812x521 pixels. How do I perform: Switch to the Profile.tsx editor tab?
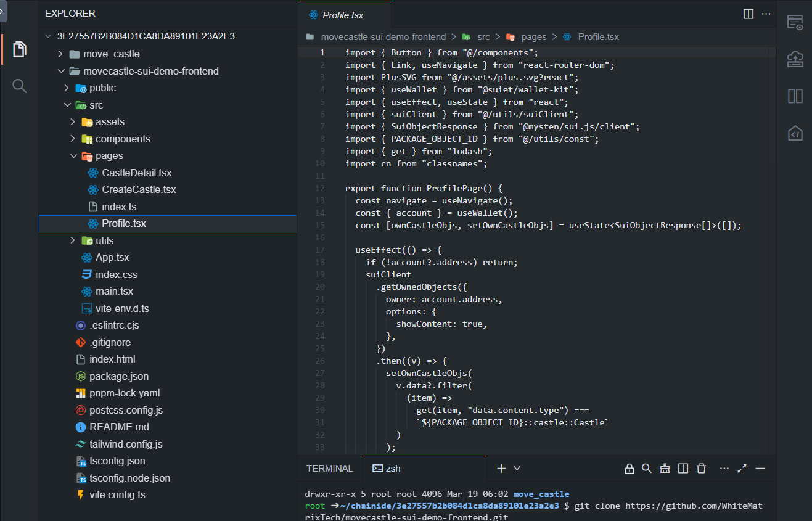[343, 15]
